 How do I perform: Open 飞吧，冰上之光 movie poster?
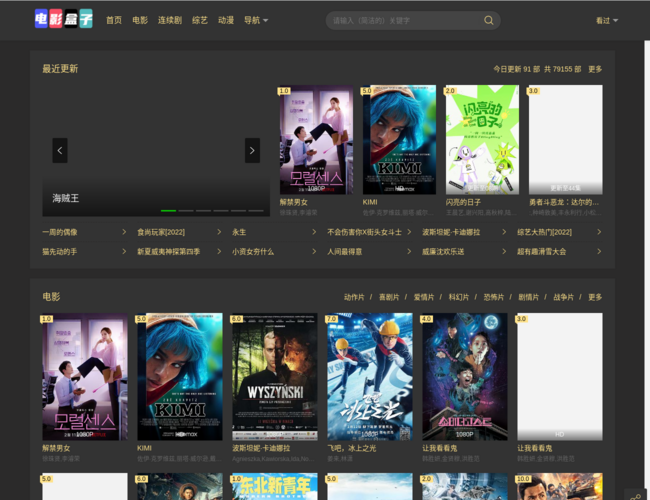click(370, 376)
